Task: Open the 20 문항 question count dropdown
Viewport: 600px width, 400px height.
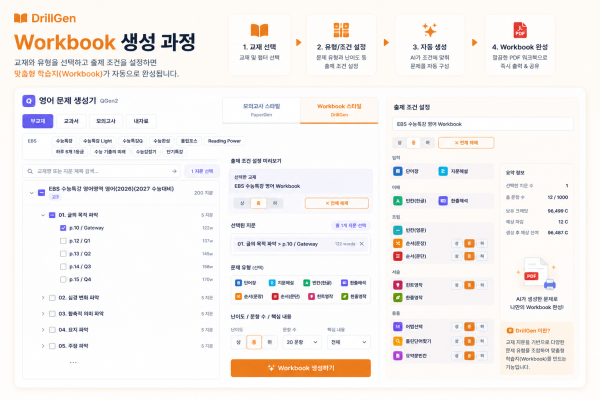Action: click(302, 342)
